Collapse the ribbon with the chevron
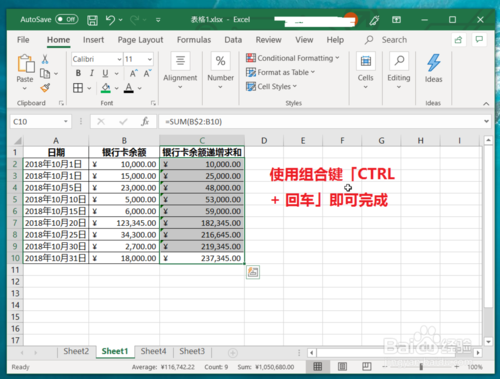The height and width of the screenshot is (379, 500). pos(486,104)
